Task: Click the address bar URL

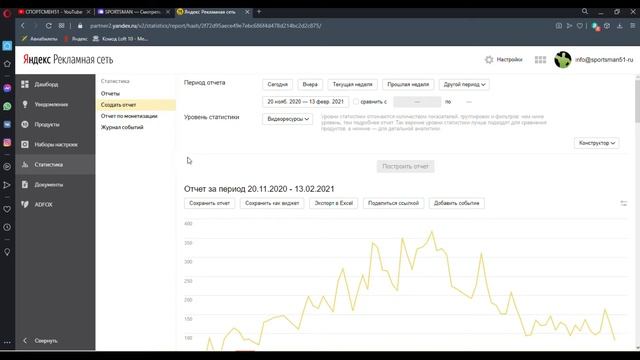Action: click(x=205, y=26)
